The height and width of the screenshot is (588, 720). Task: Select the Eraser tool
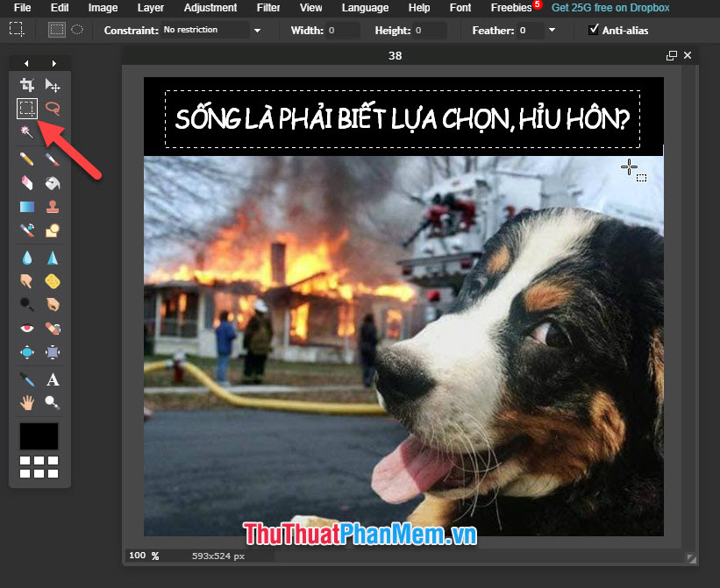pos(27,183)
